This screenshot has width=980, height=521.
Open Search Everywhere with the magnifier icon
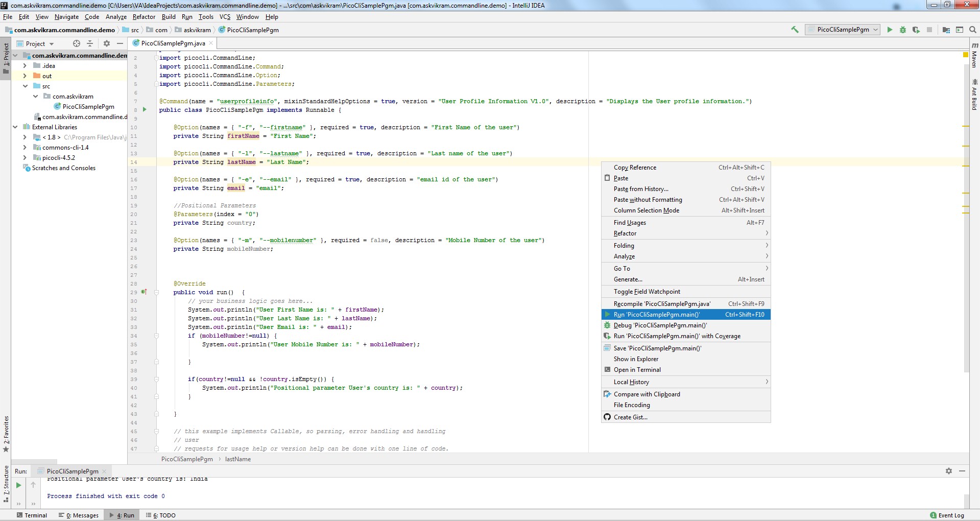973,30
